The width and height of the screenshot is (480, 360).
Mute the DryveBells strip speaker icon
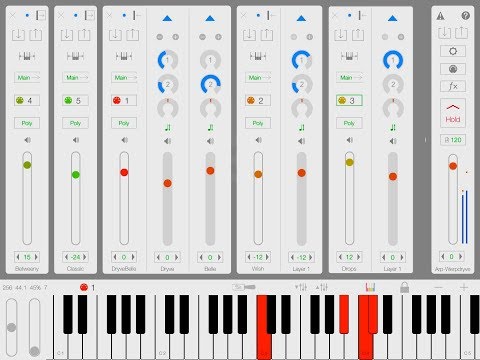124,140
